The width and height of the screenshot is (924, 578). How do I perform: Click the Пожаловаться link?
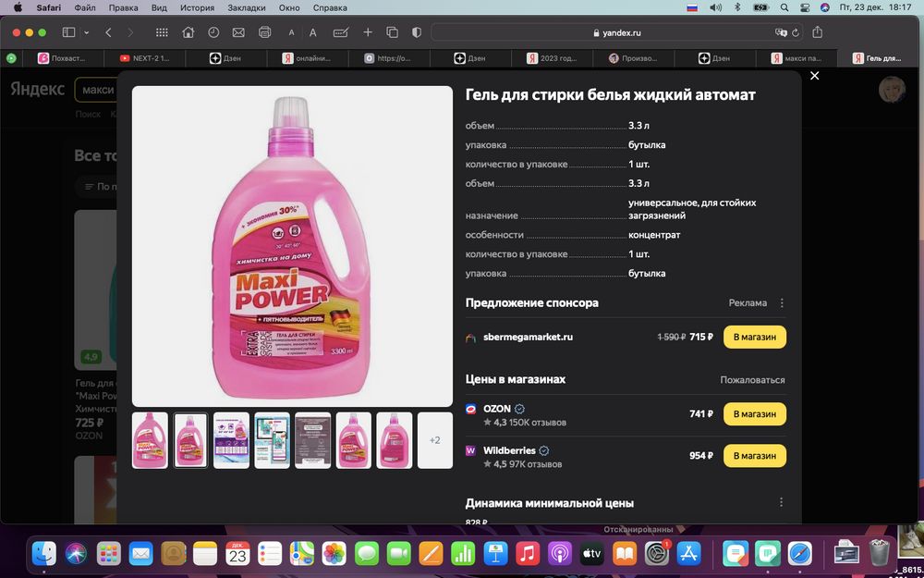[752, 380]
